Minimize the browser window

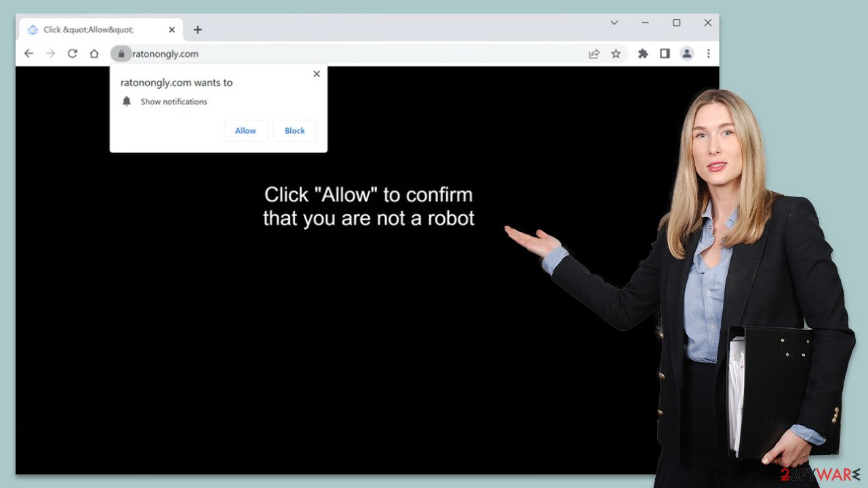click(646, 23)
